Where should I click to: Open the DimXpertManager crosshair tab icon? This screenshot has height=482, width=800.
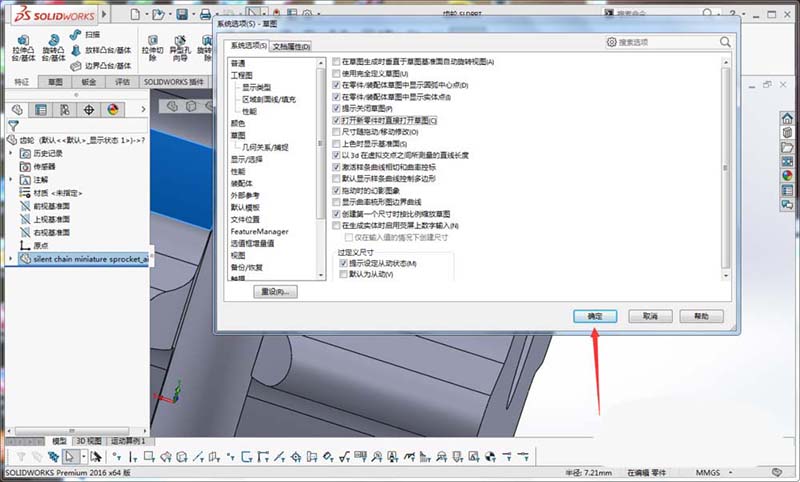pos(89,109)
